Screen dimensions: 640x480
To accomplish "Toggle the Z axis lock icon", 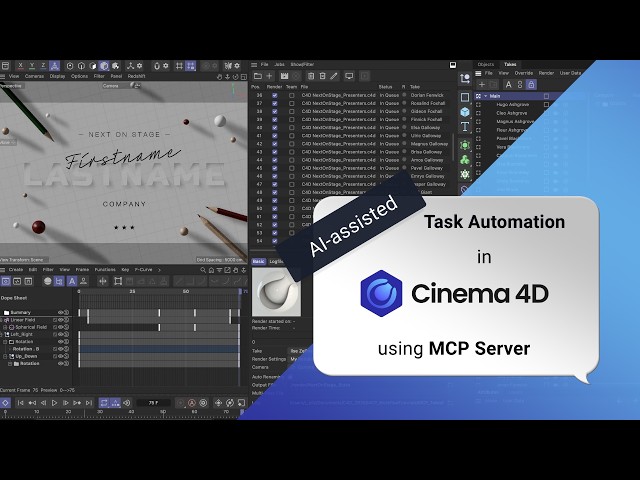I will point(43,66).
